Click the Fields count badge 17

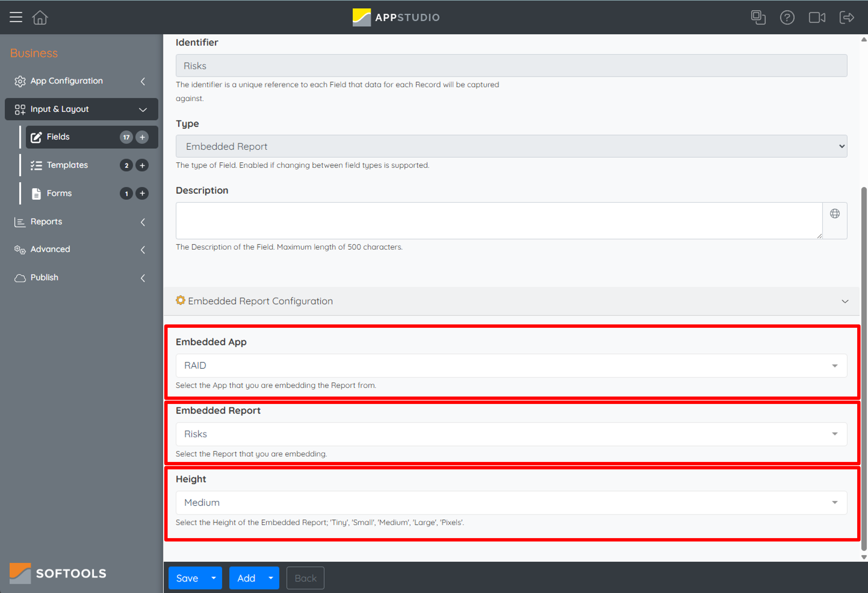point(126,137)
